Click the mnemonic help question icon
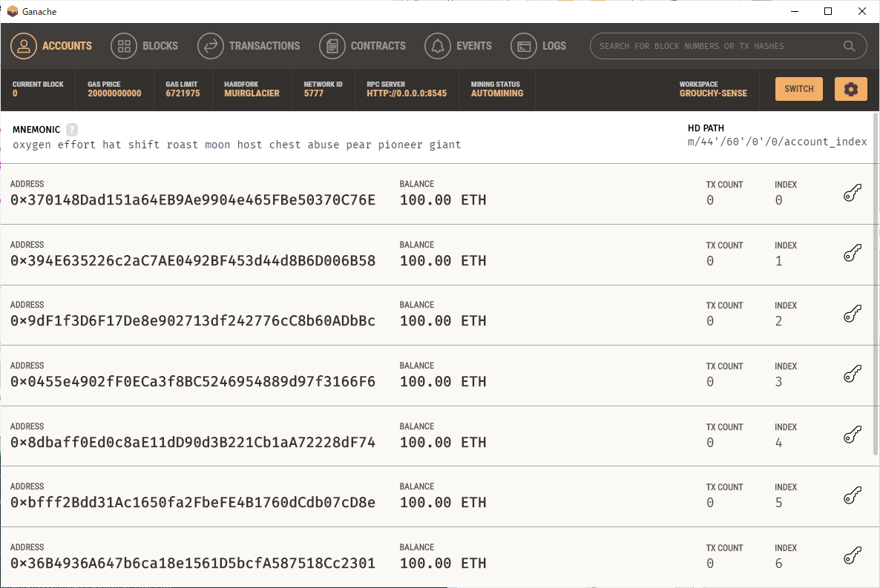Viewport: 880px width, 588px height. (72, 130)
